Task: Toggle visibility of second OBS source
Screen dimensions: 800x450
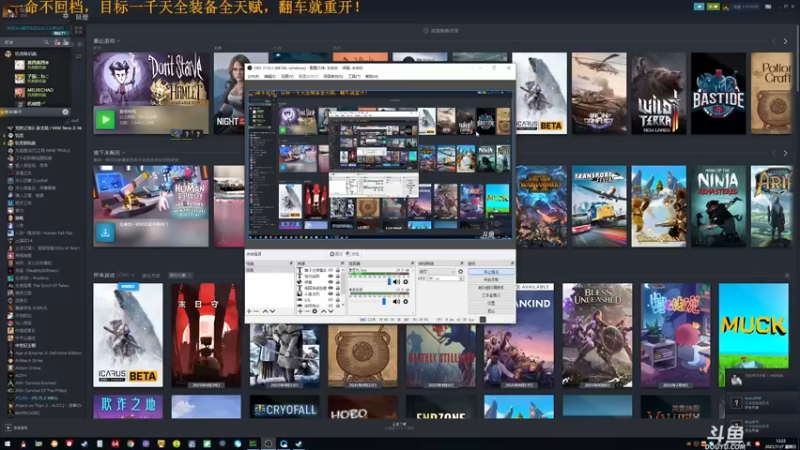Action: pyautogui.click(x=331, y=276)
